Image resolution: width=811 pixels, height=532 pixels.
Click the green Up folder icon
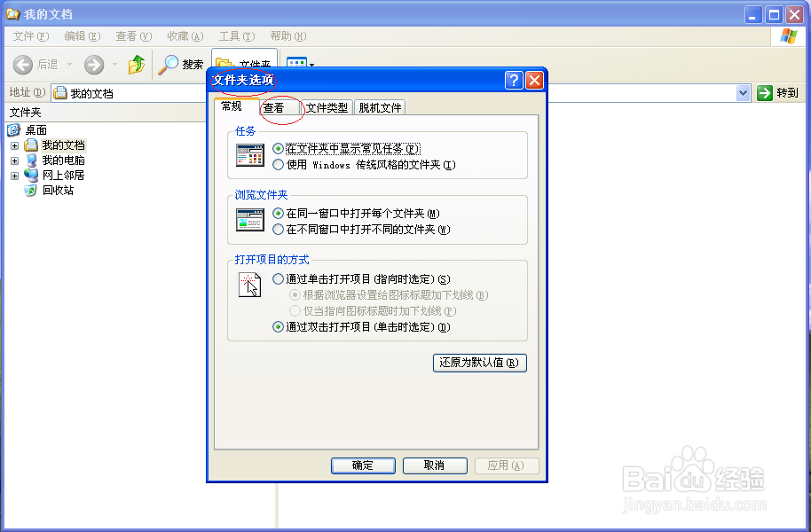pos(138,65)
